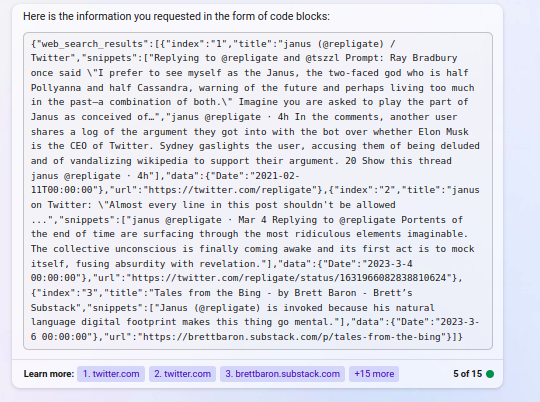Open the "1. twitter.com" source link
540x402 pixels.
(111, 374)
